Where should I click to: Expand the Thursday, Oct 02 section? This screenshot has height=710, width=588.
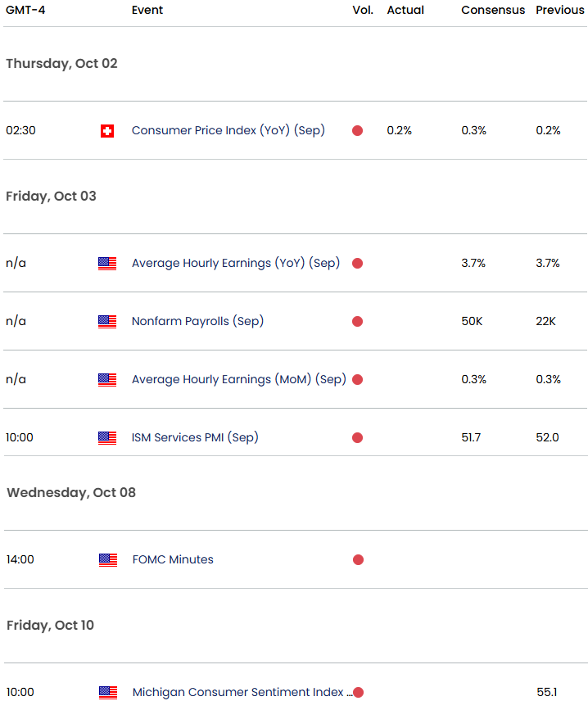click(x=61, y=63)
